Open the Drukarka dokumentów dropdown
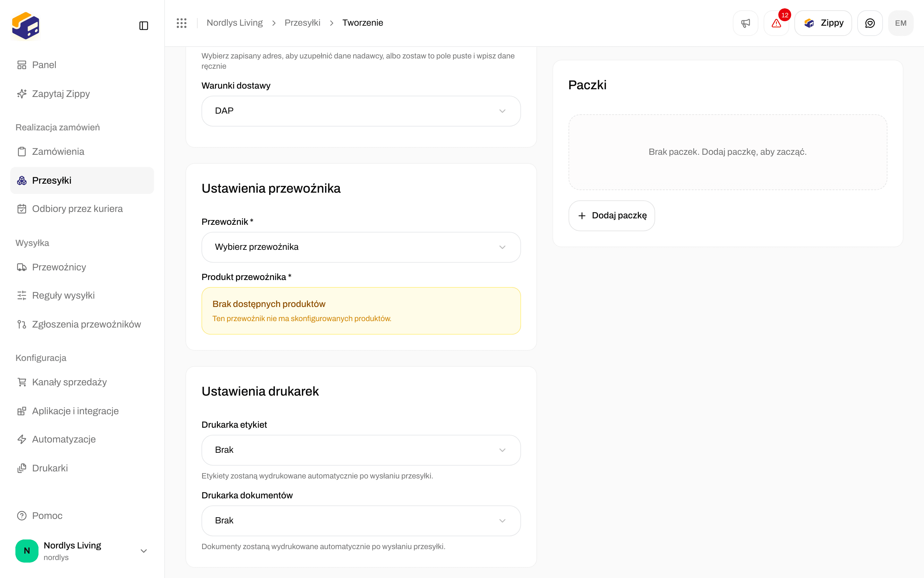The height and width of the screenshot is (578, 924). [361, 521]
